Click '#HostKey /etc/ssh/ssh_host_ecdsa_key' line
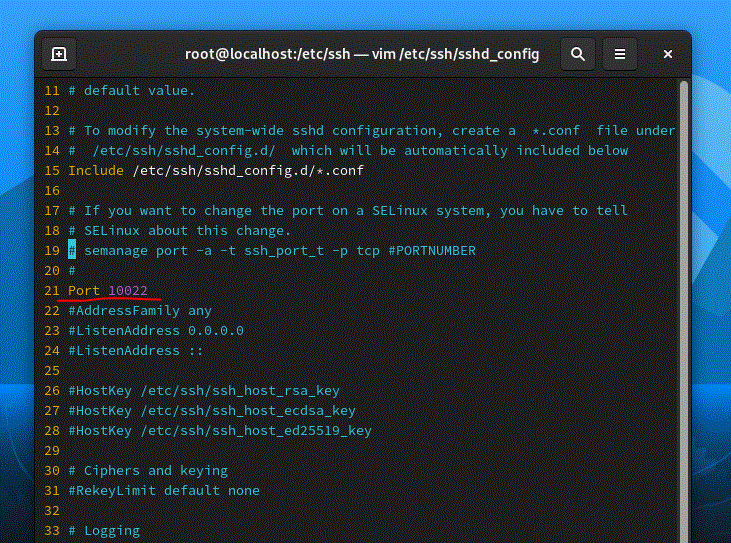 pos(212,411)
